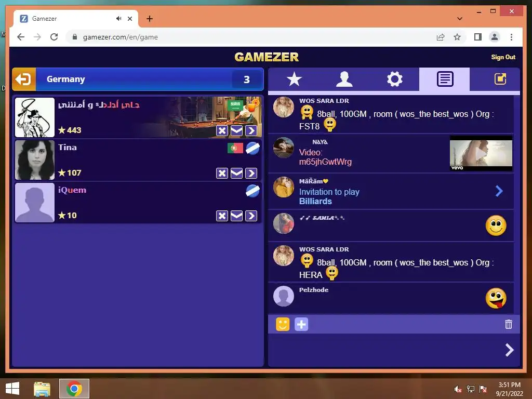Click the Billiards invitation text

(x=329, y=196)
